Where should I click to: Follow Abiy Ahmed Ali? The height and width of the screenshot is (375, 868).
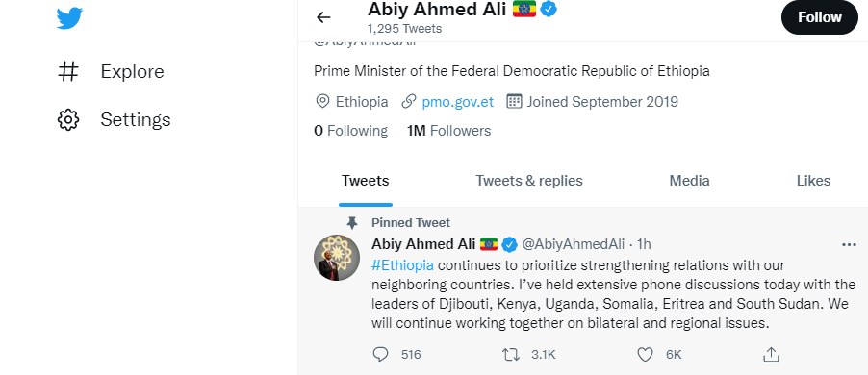click(819, 17)
